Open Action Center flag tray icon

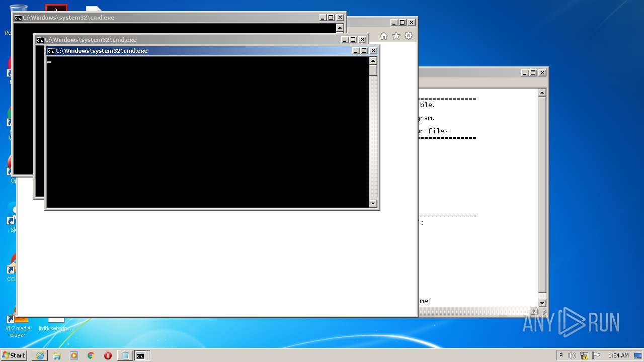click(x=596, y=355)
